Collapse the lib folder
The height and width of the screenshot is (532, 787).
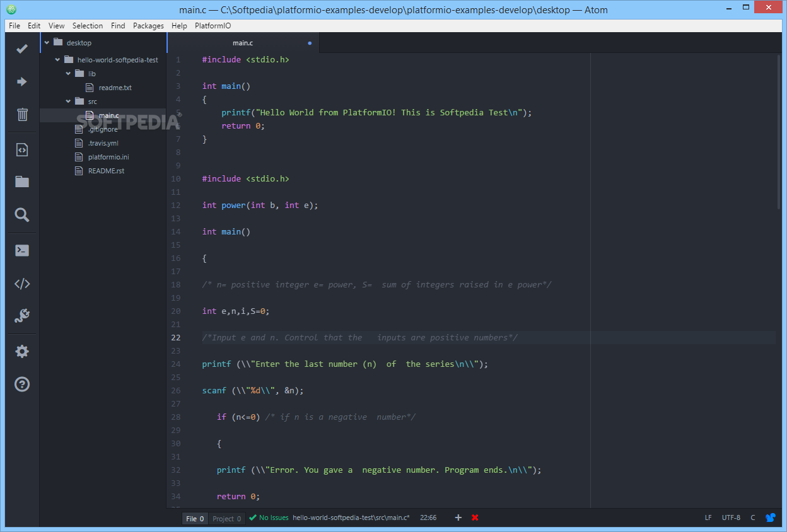coord(68,74)
